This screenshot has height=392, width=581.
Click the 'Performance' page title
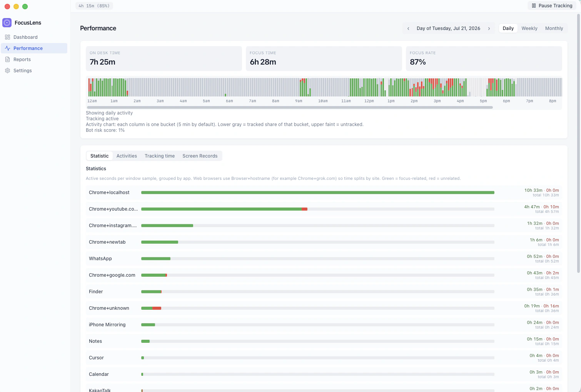click(98, 28)
